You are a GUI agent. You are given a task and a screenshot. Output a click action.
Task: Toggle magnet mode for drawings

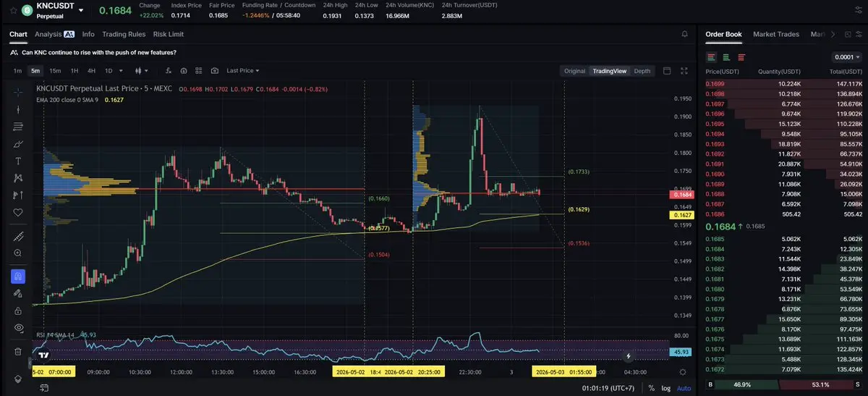(x=18, y=277)
